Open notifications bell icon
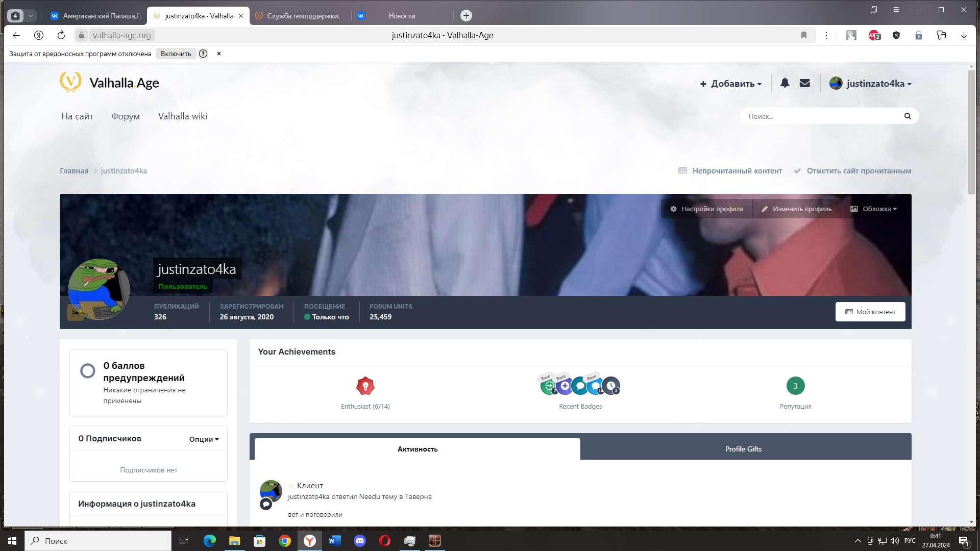This screenshot has height=551, width=980. coord(785,83)
